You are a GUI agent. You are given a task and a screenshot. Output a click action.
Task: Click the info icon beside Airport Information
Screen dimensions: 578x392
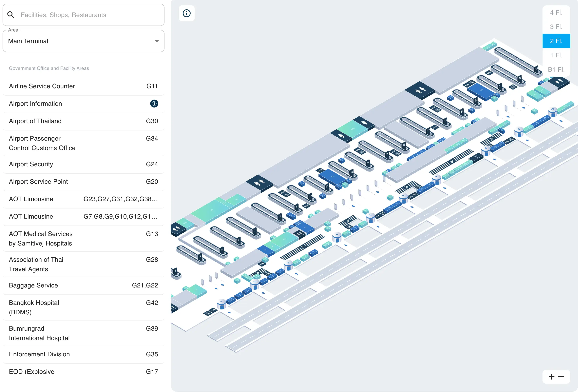[x=154, y=104]
